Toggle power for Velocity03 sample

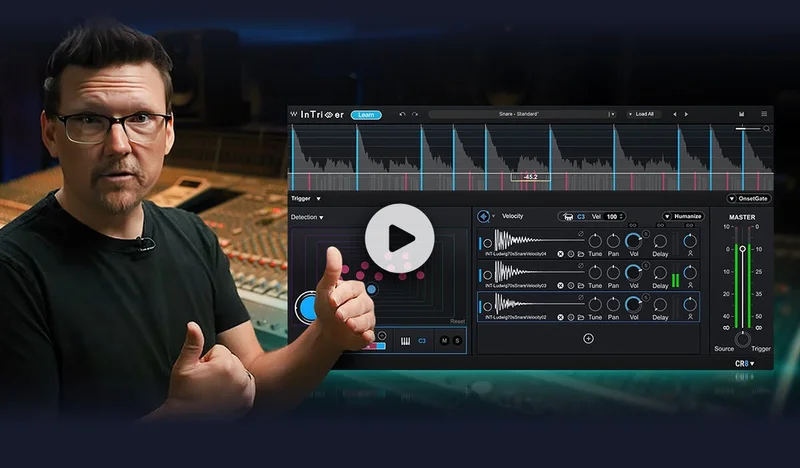(487, 276)
